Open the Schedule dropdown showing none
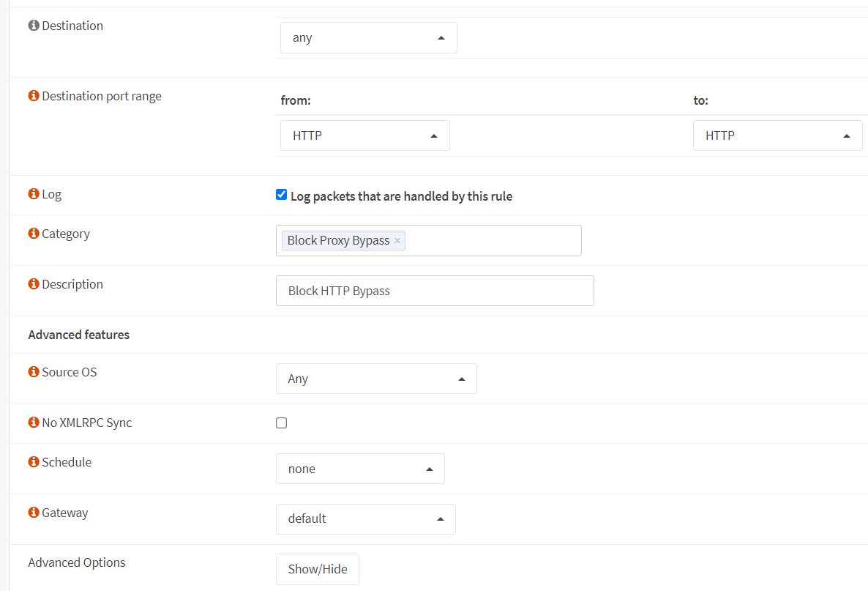Viewport: 868px width, 591px height. pyautogui.click(x=360, y=469)
